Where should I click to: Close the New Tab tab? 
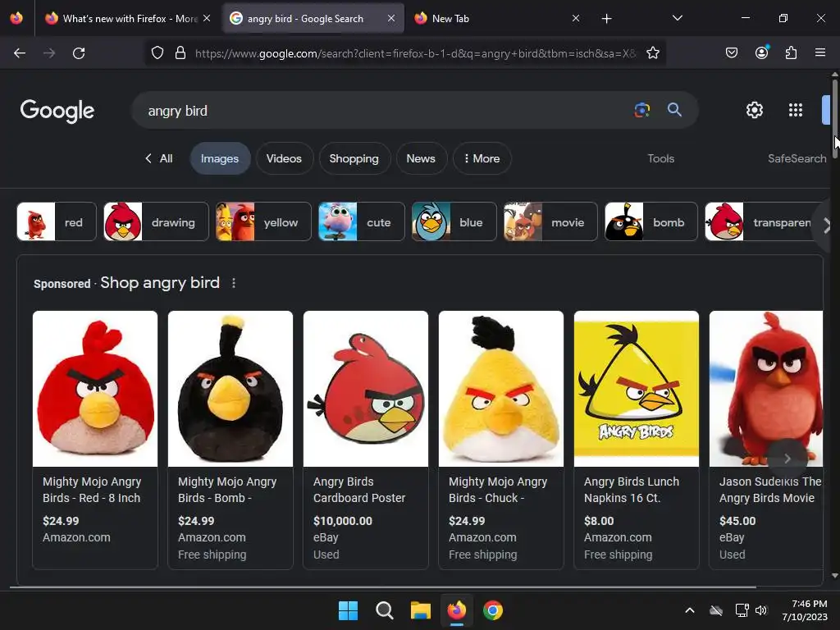575,18
